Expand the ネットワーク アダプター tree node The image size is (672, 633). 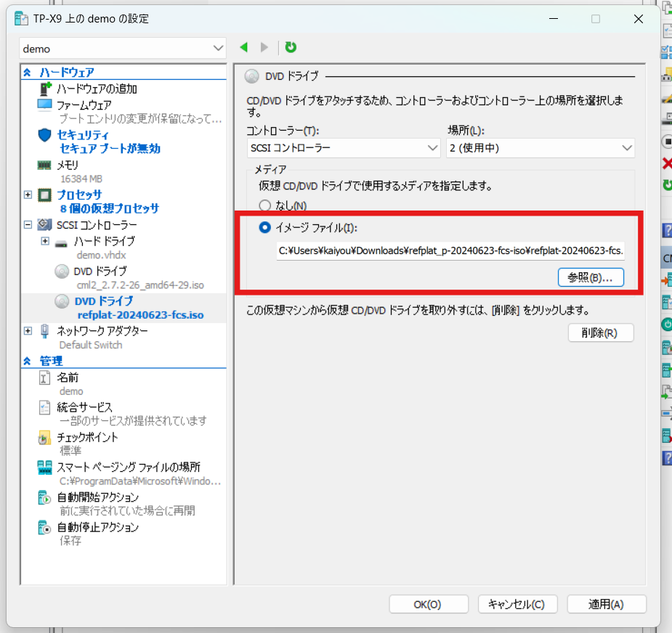point(28,330)
